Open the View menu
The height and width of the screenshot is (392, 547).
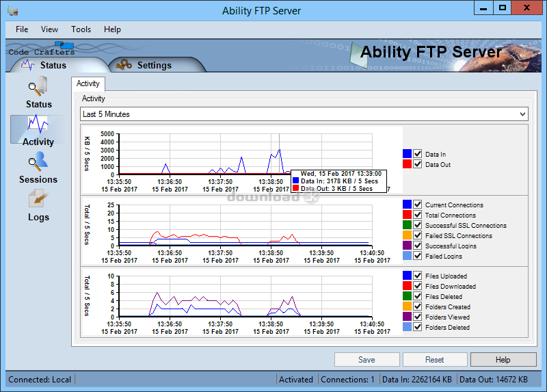pos(49,29)
